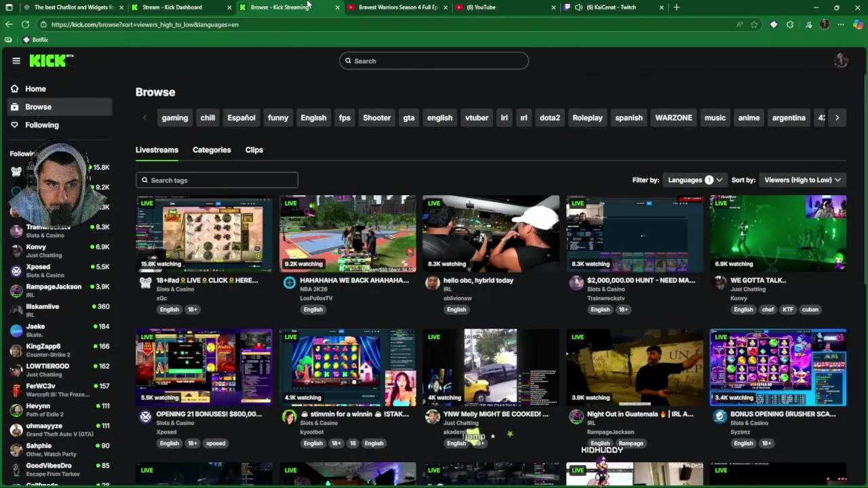Open the browser extensions icon
Screen dimensions: 868x488
click(x=790, y=24)
